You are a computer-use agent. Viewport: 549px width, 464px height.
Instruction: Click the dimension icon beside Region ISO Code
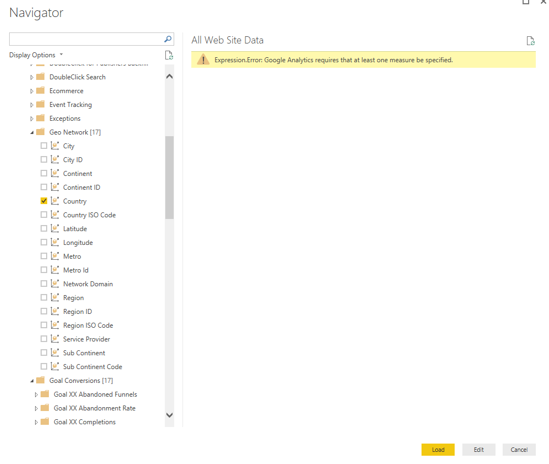tap(55, 325)
